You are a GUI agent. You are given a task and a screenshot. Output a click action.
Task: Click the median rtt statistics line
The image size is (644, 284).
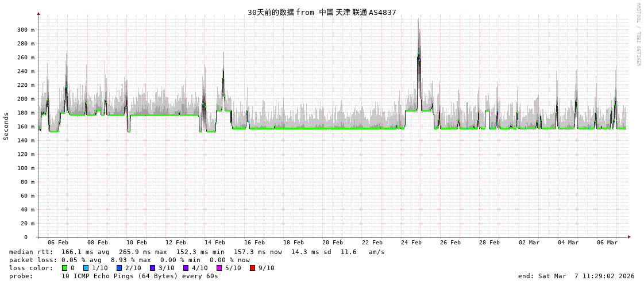pos(196,252)
